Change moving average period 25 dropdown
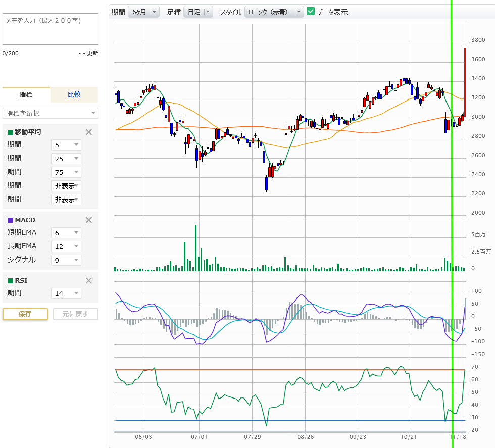495x448 pixels. click(66, 159)
